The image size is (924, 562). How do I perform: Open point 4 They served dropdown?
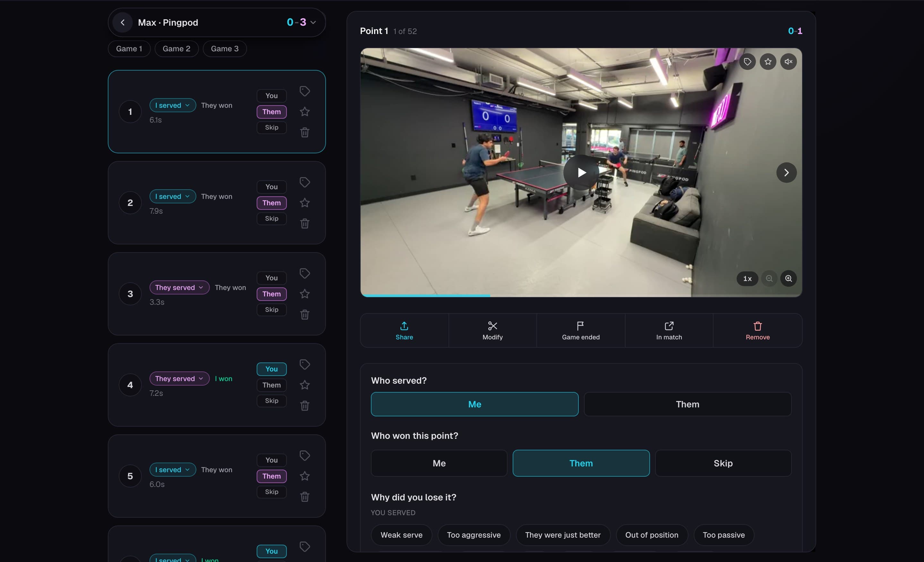pyautogui.click(x=179, y=379)
